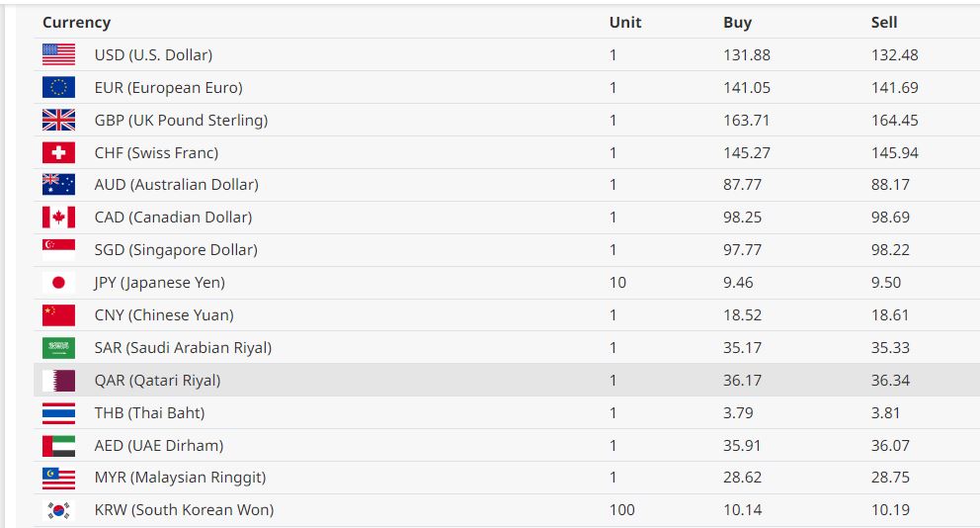This screenshot has height=528, width=980.
Task: Select the Saudi Arabian flag icon
Action: 58,348
